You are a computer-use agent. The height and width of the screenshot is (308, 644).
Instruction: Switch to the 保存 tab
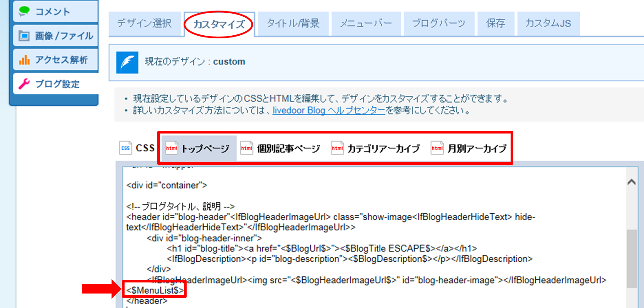coord(496,24)
